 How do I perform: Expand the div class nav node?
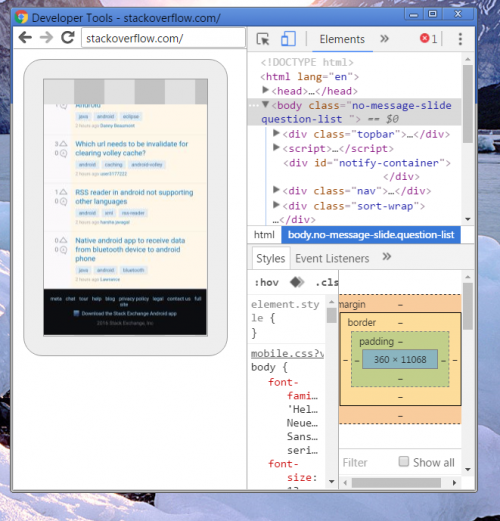(276, 190)
